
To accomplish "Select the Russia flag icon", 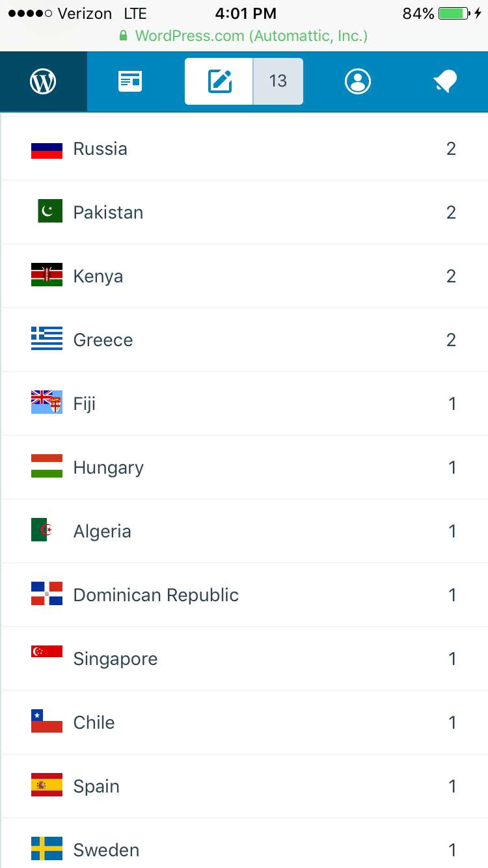I will pos(47,150).
